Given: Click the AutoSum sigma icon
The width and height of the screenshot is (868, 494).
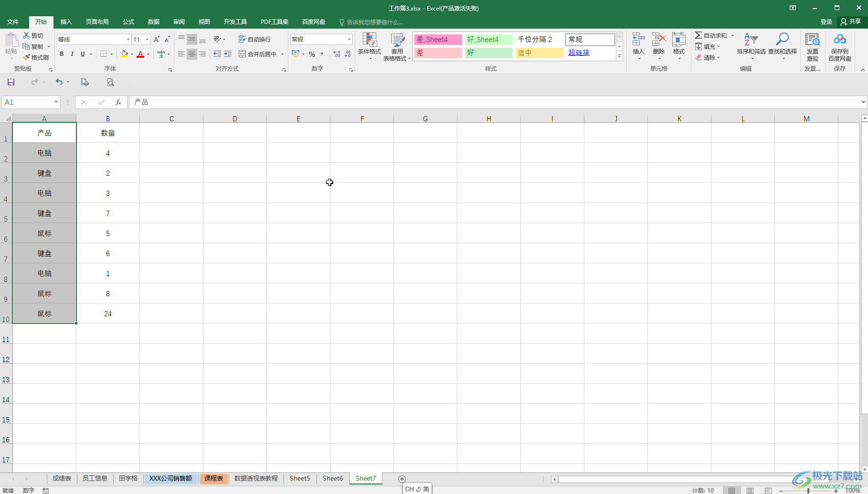Looking at the screenshot, I should 698,35.
